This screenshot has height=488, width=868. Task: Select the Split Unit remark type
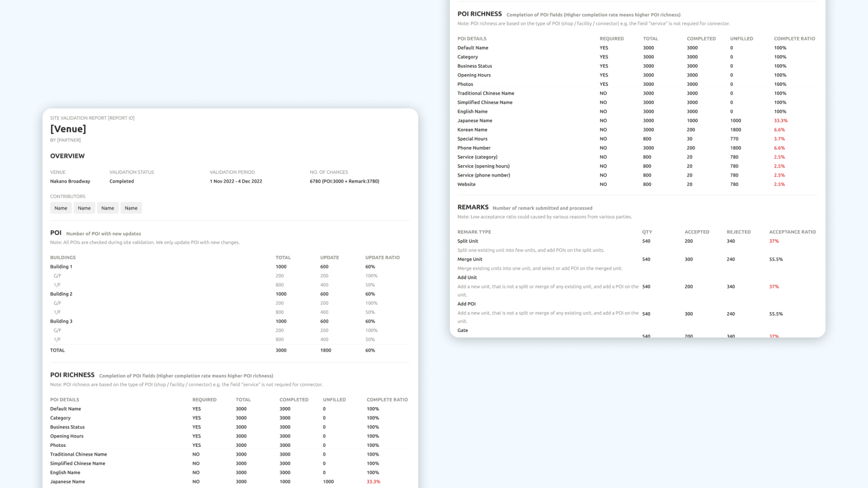coord(467,241)
